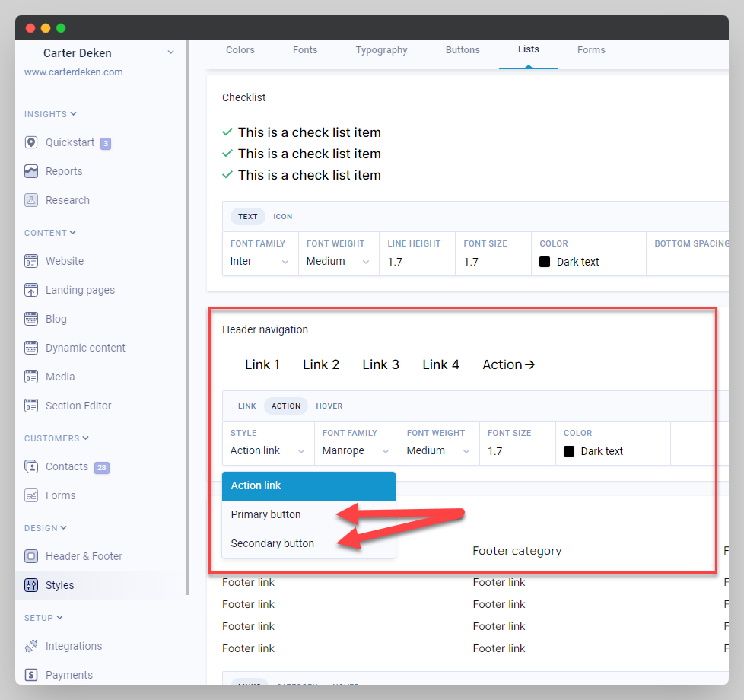Select ICON toggle in Checklist settings
This screenshot has width=744, height=700.
[283, 217]
